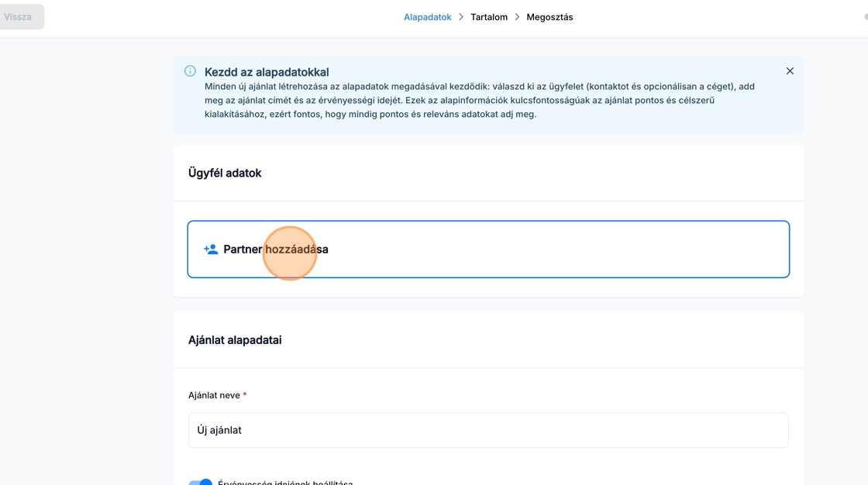The height and width of the screenshot is (485, 868).
Task: Click the add-person icon beside Partner hozzáadása
Action: (x=211, y=249)
